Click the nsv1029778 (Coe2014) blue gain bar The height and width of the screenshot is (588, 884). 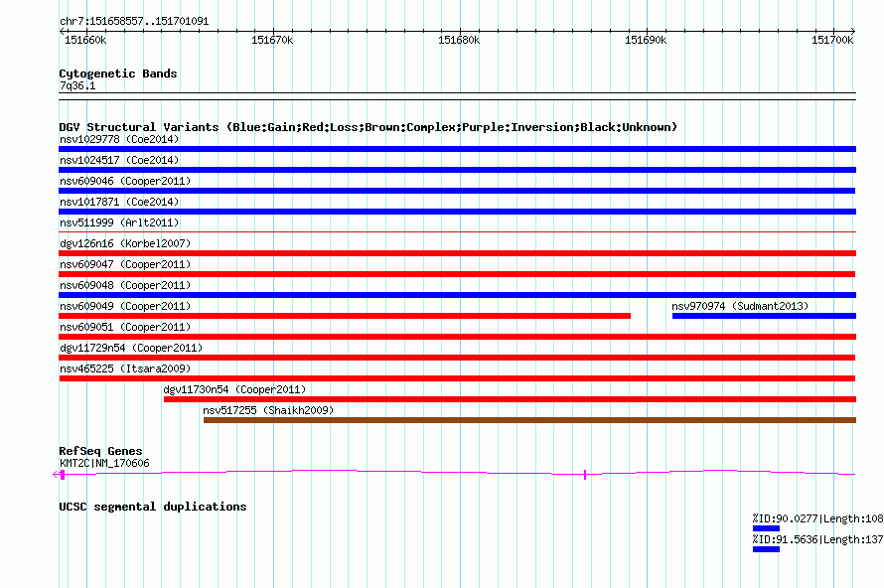tap(457, 149)
